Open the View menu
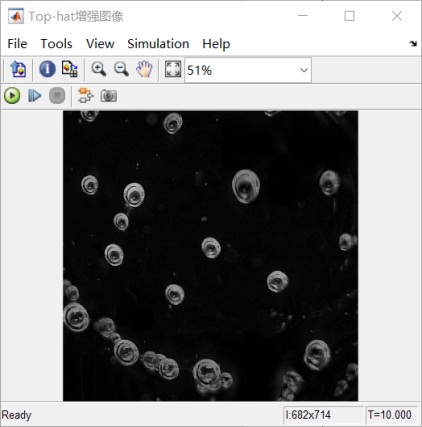The width and height of the screenshot is (422, 427). (100, 44)
